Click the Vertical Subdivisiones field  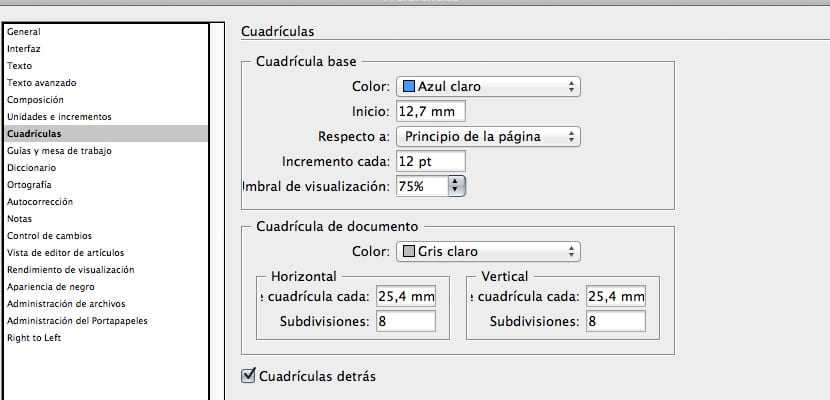[615, 321]
